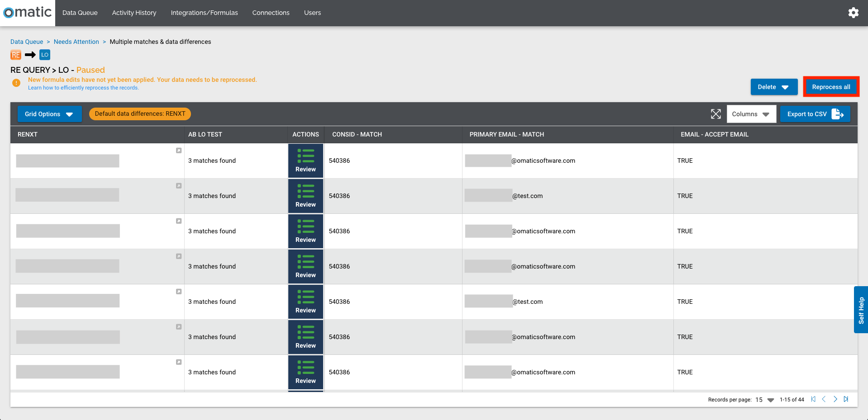This screenshot has width=868, height=420.
Task: Open the Delete dropdown menu
Action: click(773, 87)
